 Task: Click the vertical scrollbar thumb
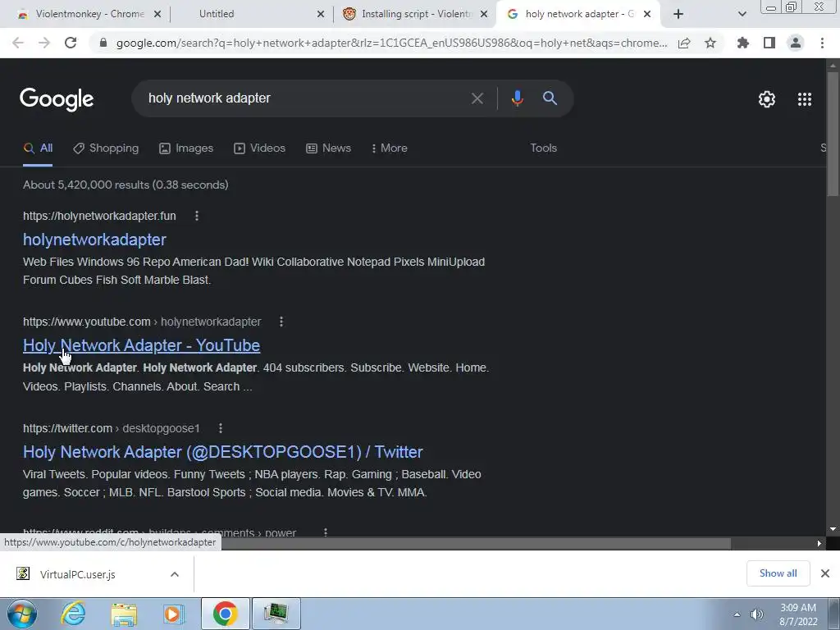pos(833,134)
